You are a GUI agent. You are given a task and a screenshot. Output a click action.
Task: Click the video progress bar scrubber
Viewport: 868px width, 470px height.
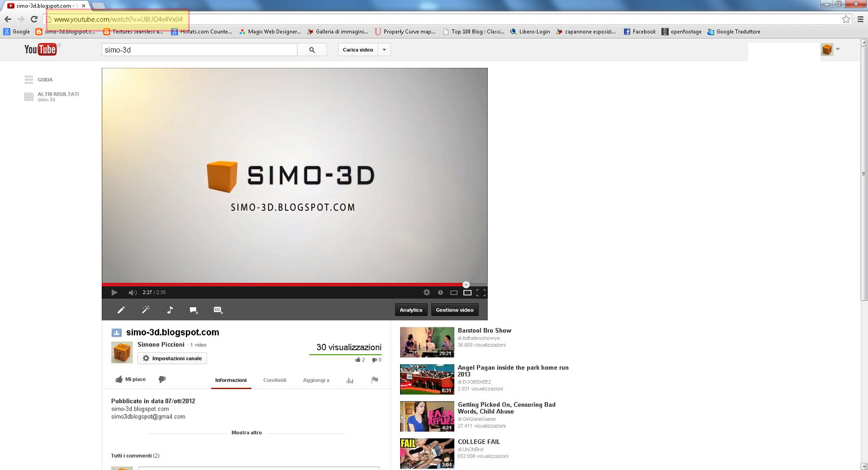(x=466, y=284)
